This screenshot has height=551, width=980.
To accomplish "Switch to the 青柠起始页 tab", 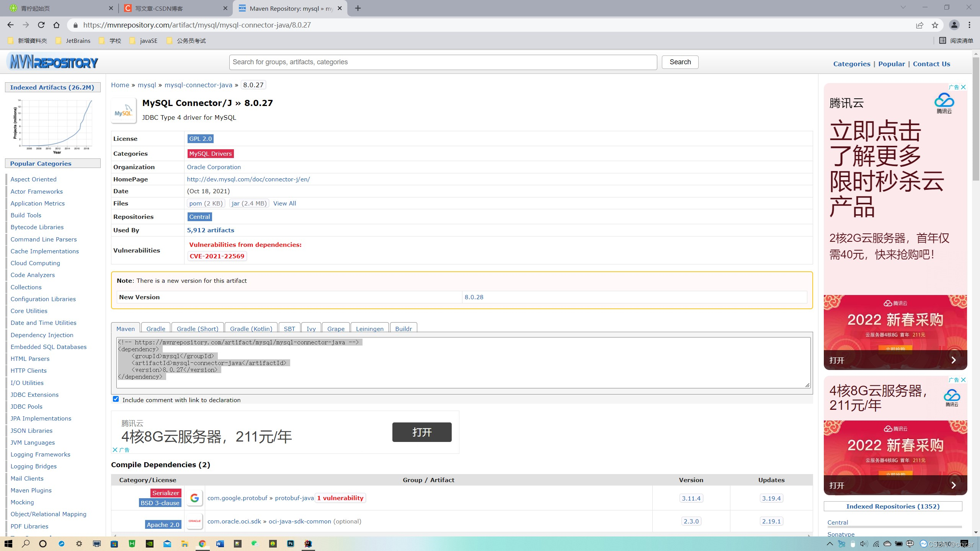I will coord(59,8).
